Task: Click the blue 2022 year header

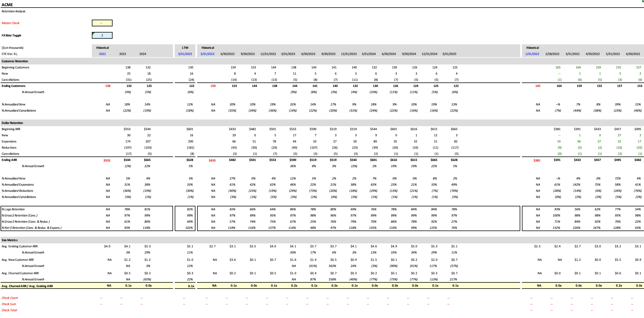Action: (x=102, y=54)
